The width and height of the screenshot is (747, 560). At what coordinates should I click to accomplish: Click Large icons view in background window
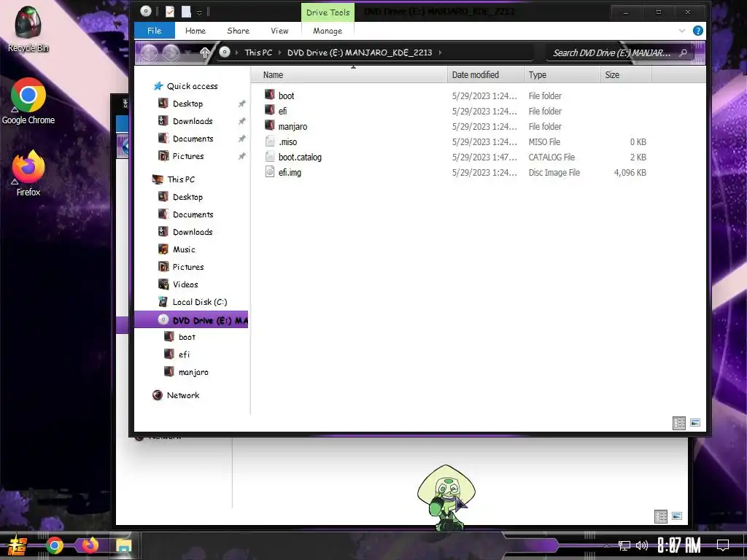tap(677, 516)
